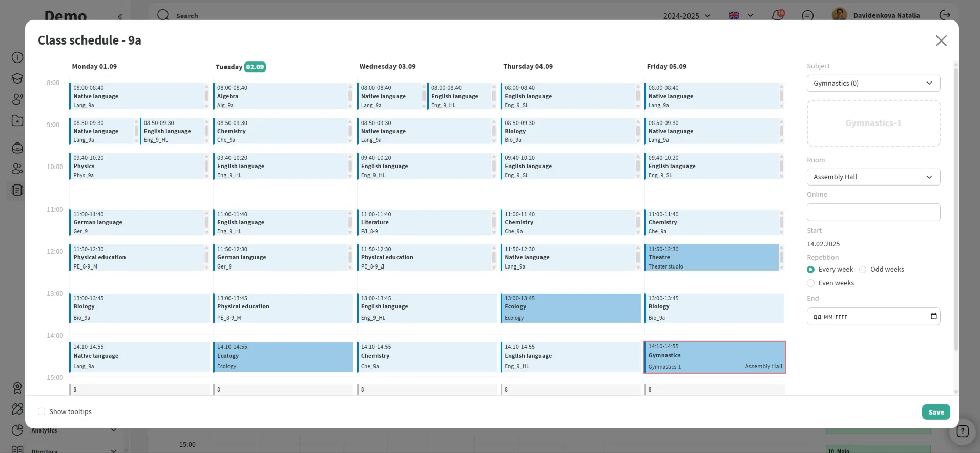Click the backpack icon in sidebar

click(17, 148)
